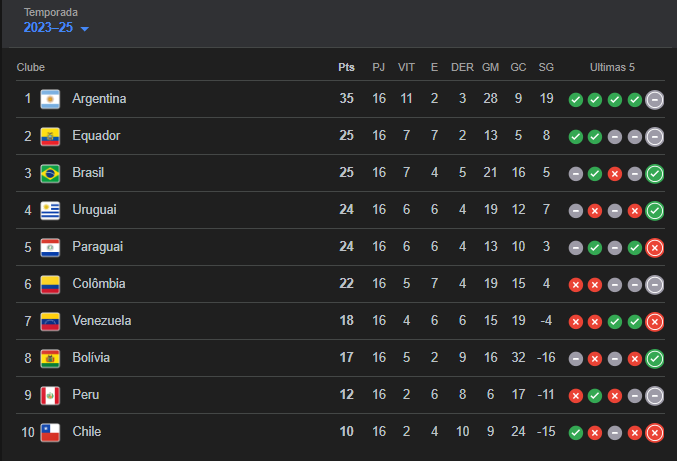Click the Chile flag icon
677x461 pixels.
pos(51,432)
